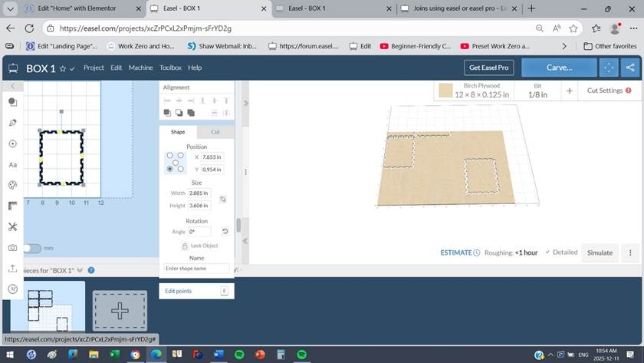Open the icon library palette tool
Image resolution: width=644 pixels, height=363 pixels.
point(12,185)
